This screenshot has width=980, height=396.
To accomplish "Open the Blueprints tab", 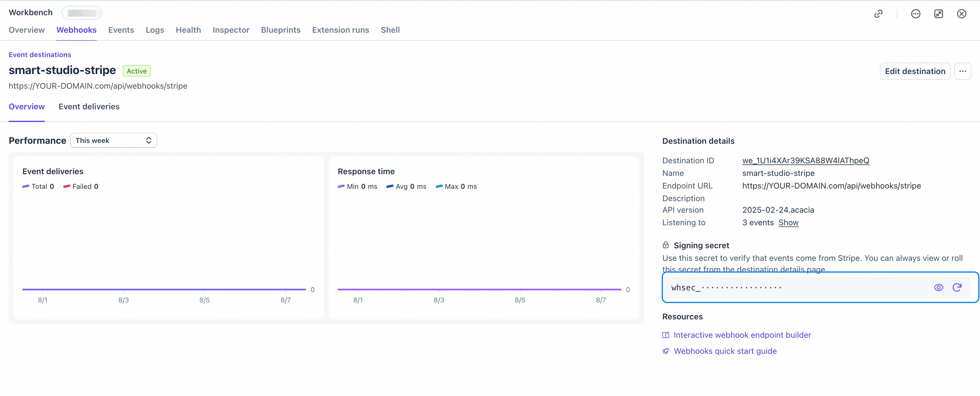I will (281, 30).
